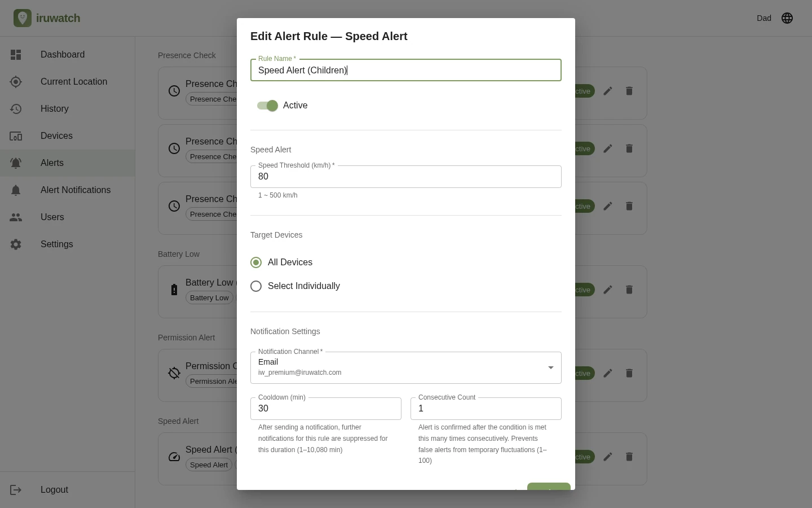Expand the Notification Channel dropdown

tap(406, 367)
